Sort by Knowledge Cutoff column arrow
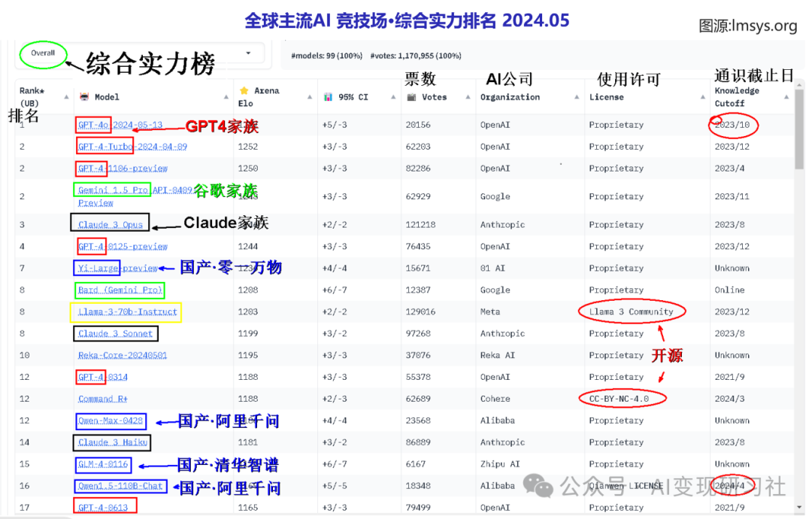Image resolution: width=812 pixels, height=519 pixels. pyautogui.click(x=786, y=97)
